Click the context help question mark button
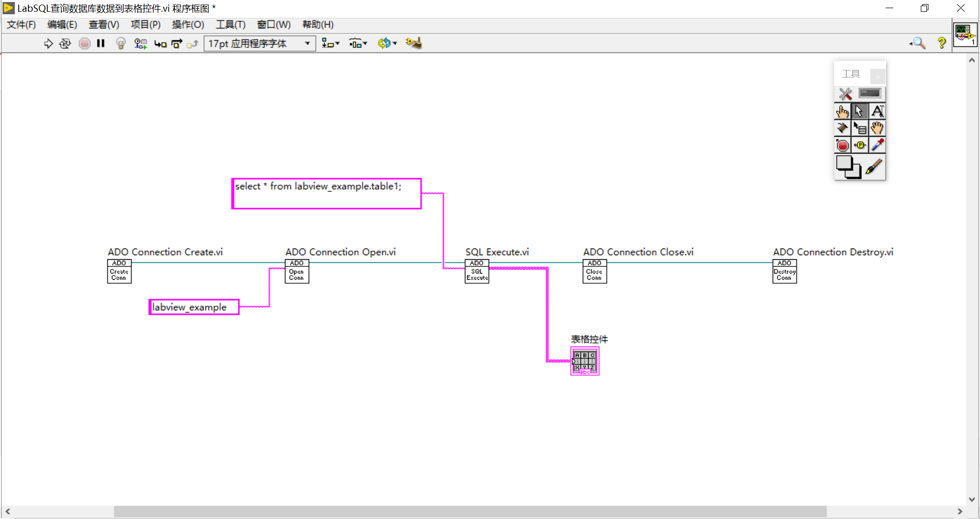Viewport: 980px width, 519px height. (942, 43)
